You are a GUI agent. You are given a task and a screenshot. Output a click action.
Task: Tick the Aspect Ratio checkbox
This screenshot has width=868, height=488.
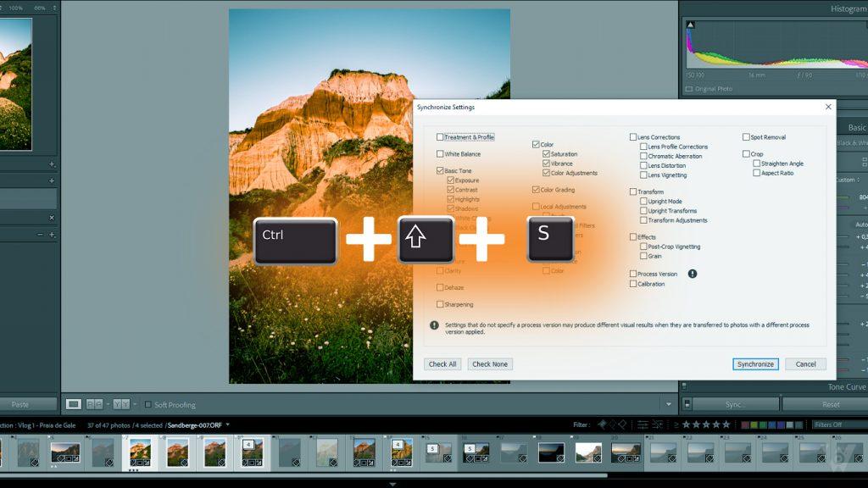pyautogui.click(x=757, y=173)
